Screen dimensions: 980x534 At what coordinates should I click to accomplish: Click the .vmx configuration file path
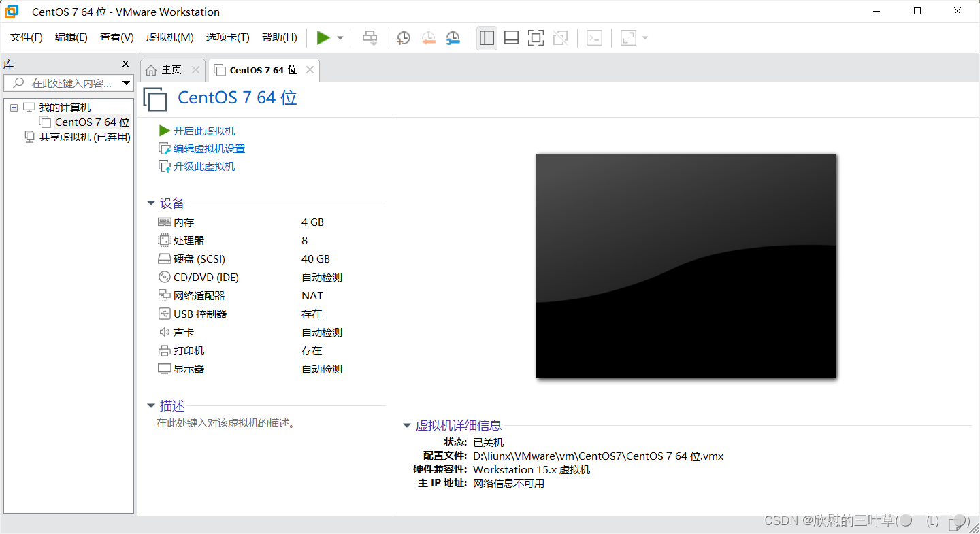tap(598, 456)
